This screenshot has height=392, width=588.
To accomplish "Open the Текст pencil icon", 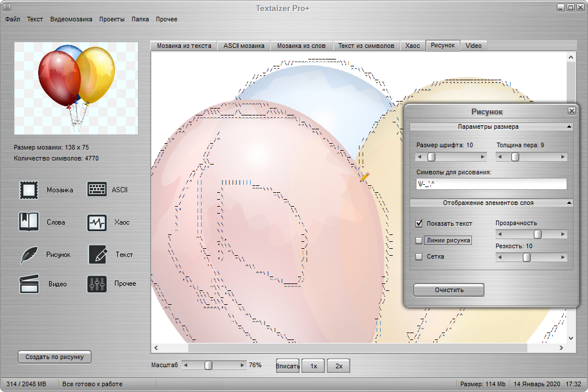I will (98, 255).
